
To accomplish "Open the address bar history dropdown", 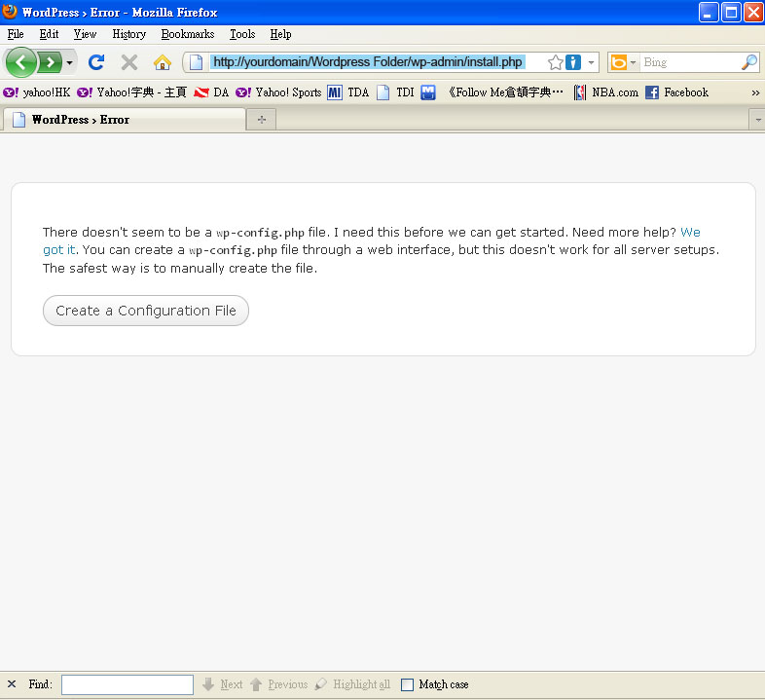I will tap(591, 62).
